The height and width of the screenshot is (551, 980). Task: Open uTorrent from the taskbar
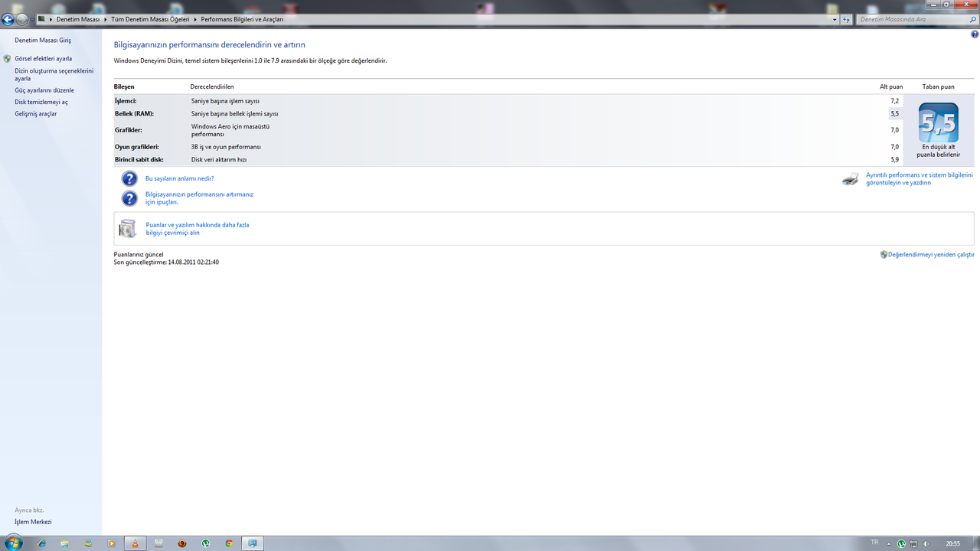tap(206, 543)
